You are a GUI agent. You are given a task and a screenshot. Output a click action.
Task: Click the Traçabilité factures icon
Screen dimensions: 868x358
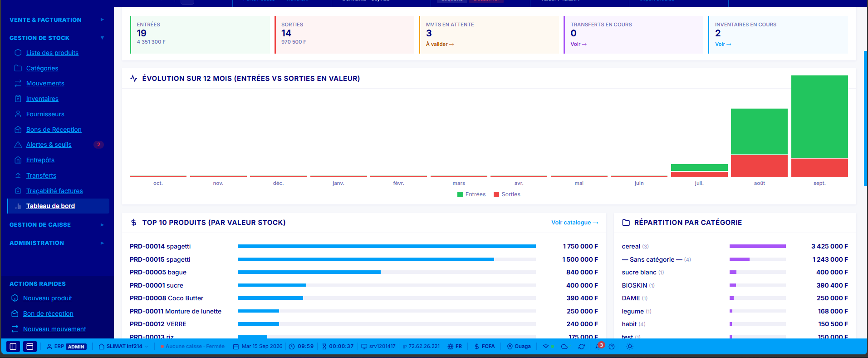[x=18, y=191]
